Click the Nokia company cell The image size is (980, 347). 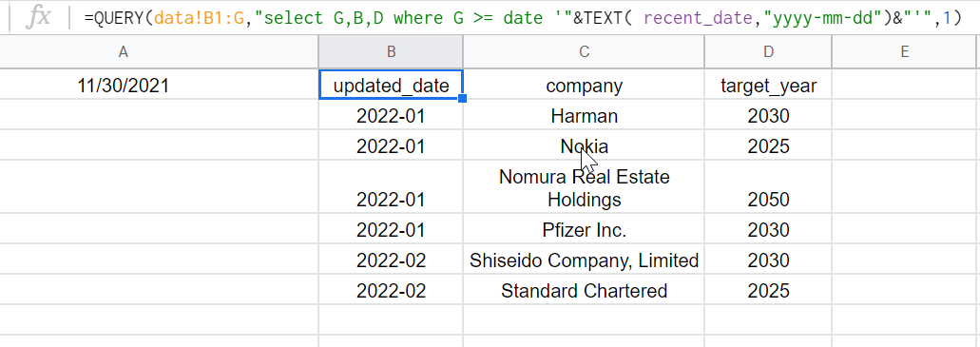pyautogui.click(x=584, y=145)
